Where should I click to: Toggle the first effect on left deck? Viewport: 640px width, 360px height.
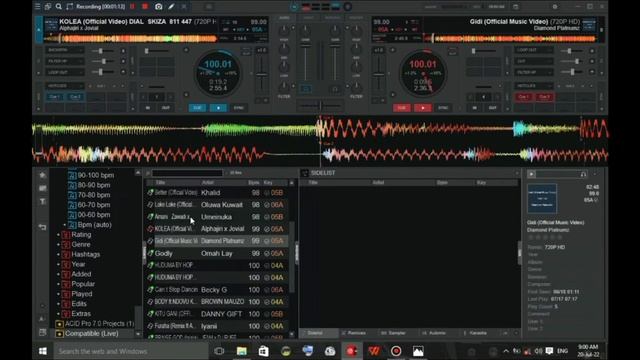(x=123, y=51)
